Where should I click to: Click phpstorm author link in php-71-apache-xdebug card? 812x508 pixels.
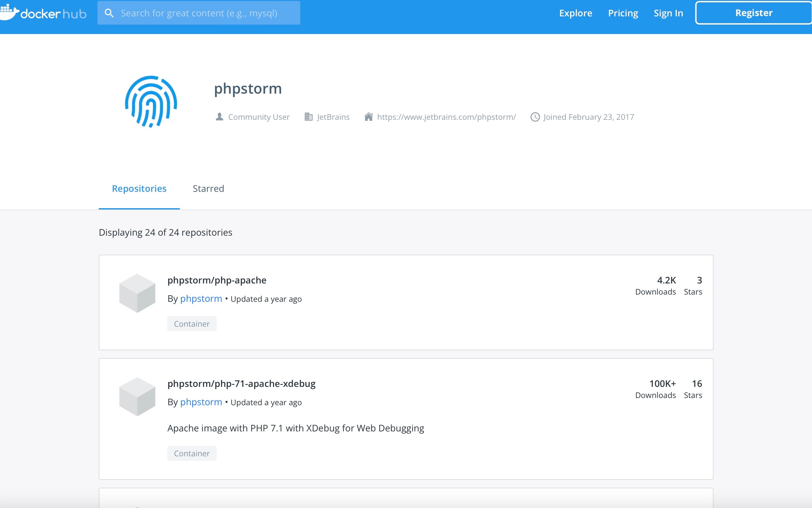point(201,402)
